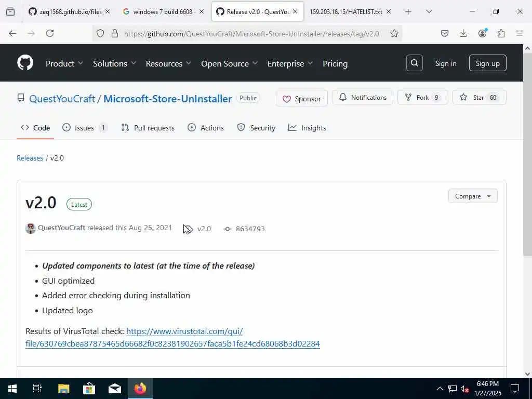The image size is (532, 399).
Task: Reload the page with refresh icon
Action: click(50, 33)
